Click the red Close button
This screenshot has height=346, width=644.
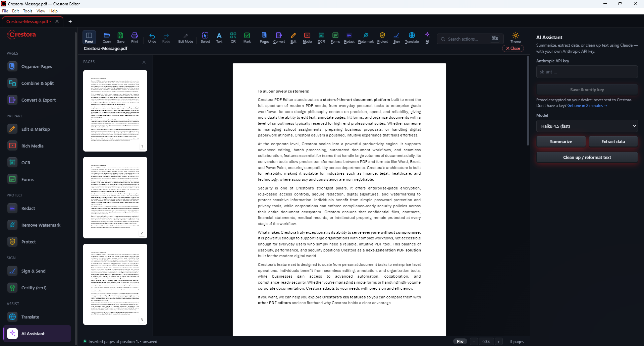(513, 48)
